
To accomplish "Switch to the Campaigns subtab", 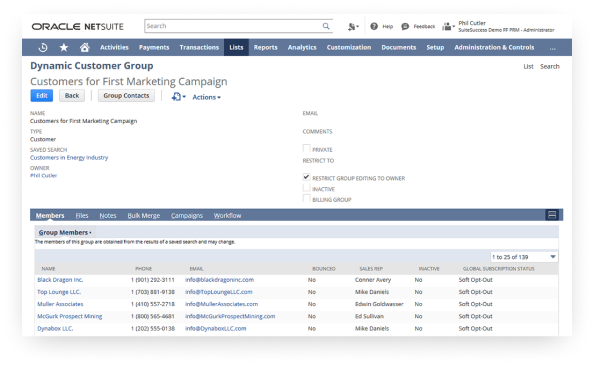I will (x=187, y=216).
